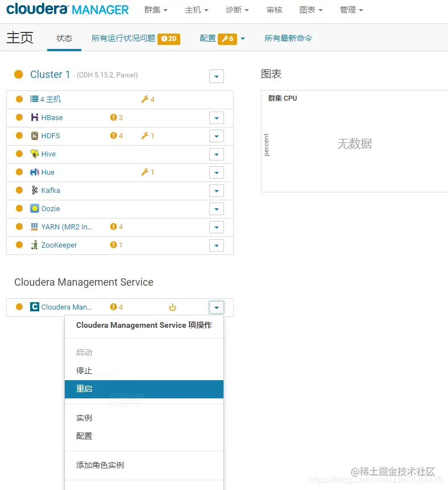Click the configuration wrench 6 badge
This screenshot has height=490, width=448.
coord(227,39)
